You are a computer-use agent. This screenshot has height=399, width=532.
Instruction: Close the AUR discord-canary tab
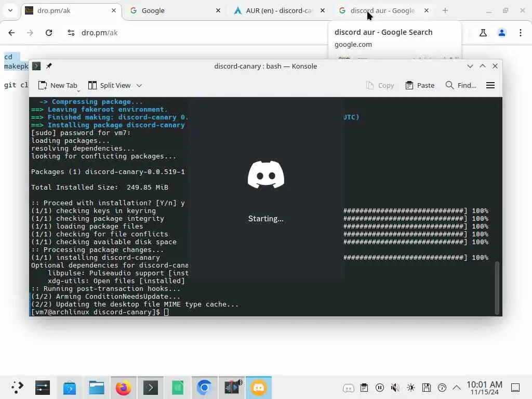pos(323,10)
